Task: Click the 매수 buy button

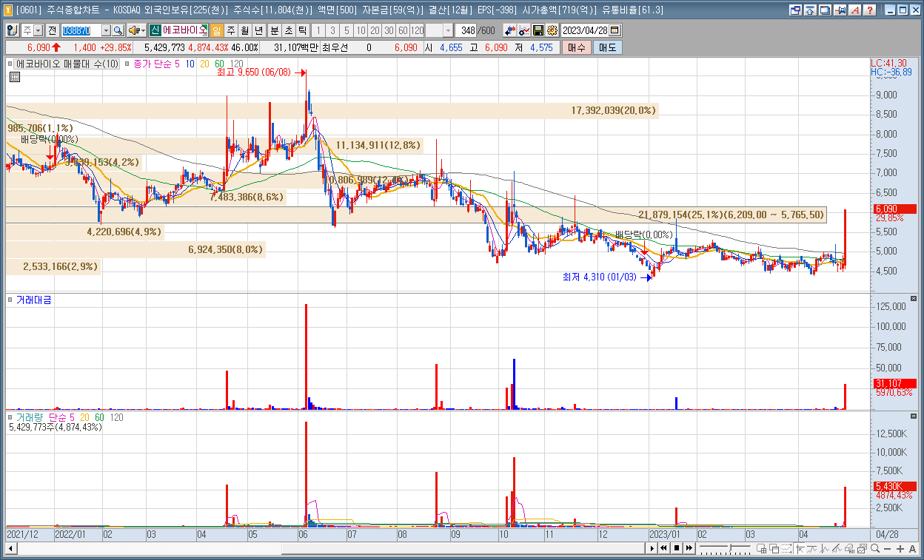Action: click(x=577, y=47)
